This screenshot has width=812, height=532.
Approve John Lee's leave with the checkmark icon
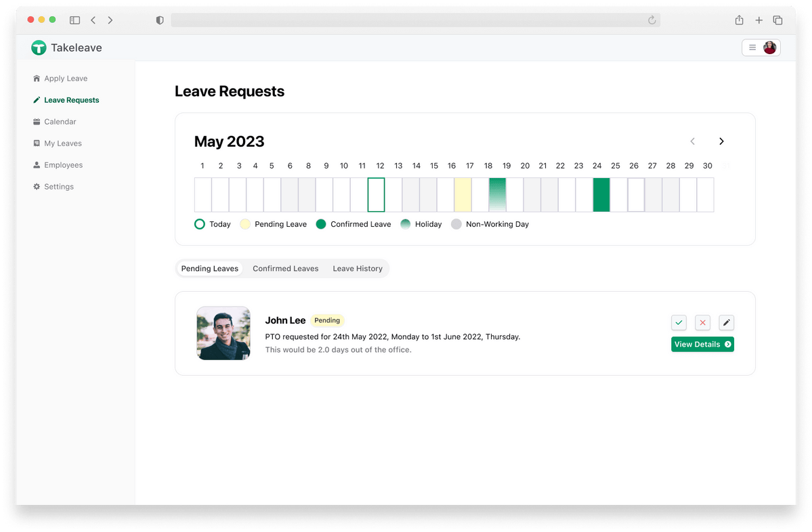point(679,323)
